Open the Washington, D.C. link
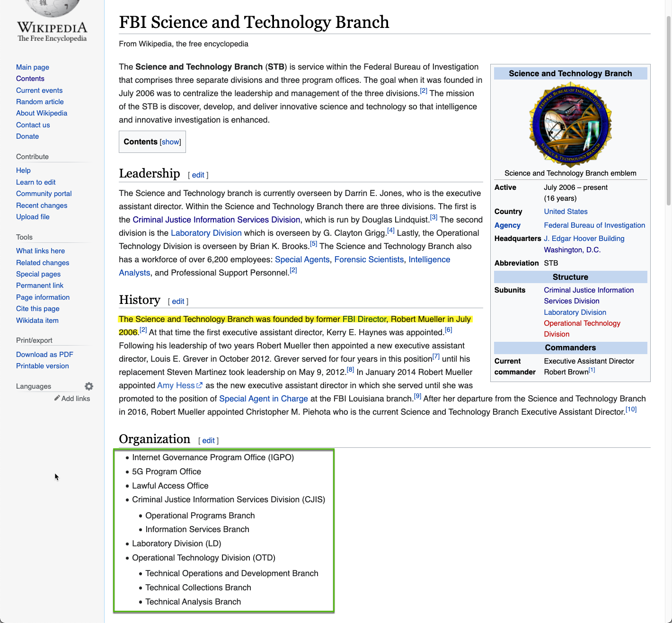The height and width of the screenshot is (623, 672). pos(572,250)
